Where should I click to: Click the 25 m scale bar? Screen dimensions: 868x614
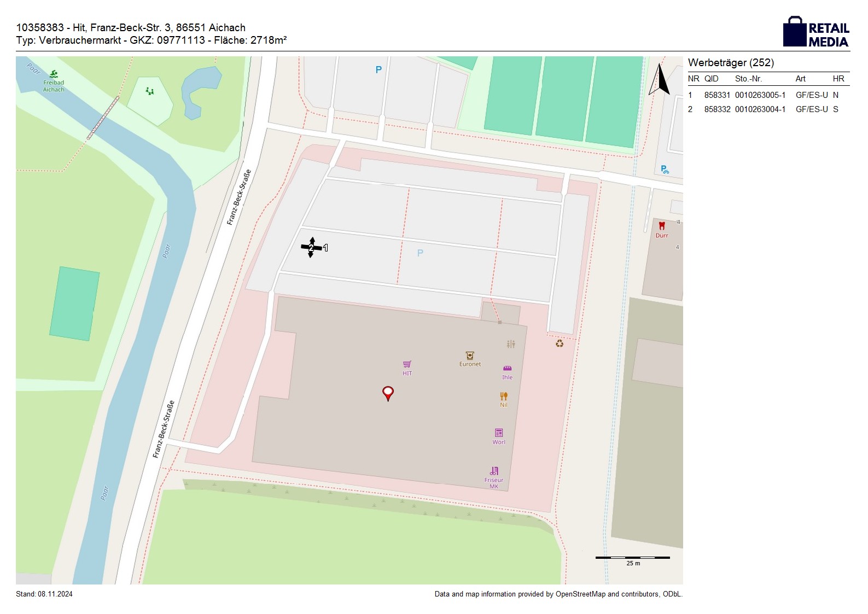[x=632, y=558]
